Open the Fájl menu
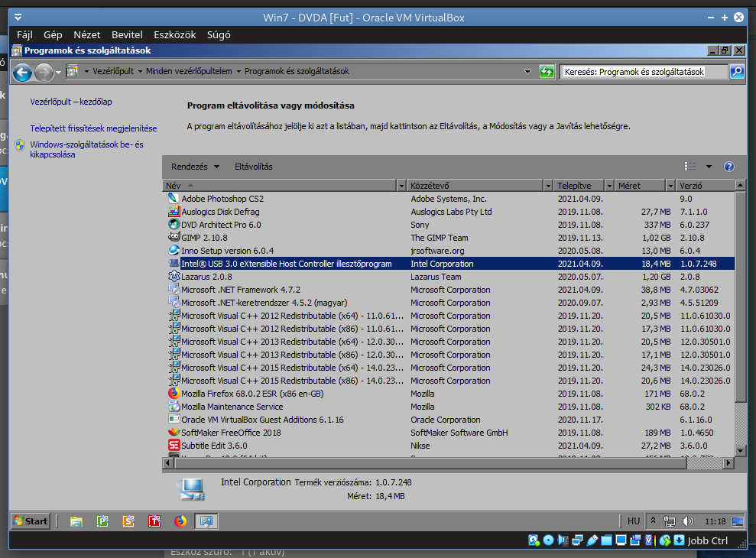This screenshot has width=756, height=558. [x=24, y=34]
